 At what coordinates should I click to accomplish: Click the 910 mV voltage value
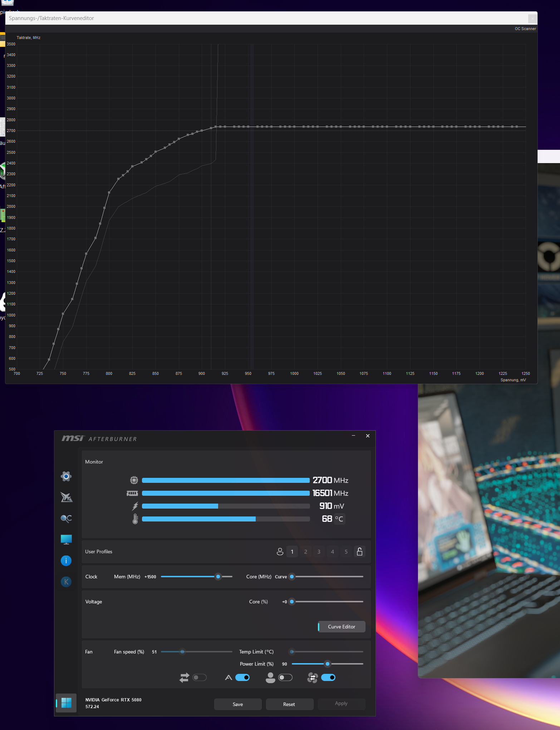[x=325, y=506]
